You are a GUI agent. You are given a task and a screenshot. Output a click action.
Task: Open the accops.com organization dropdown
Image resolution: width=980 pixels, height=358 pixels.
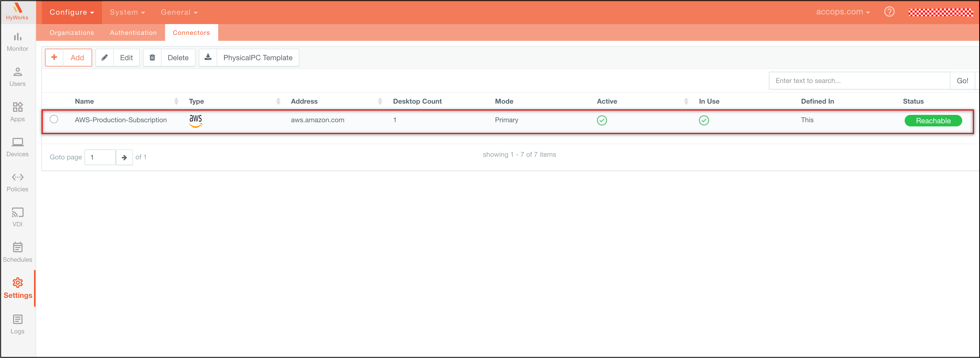(x=843, y=12)
